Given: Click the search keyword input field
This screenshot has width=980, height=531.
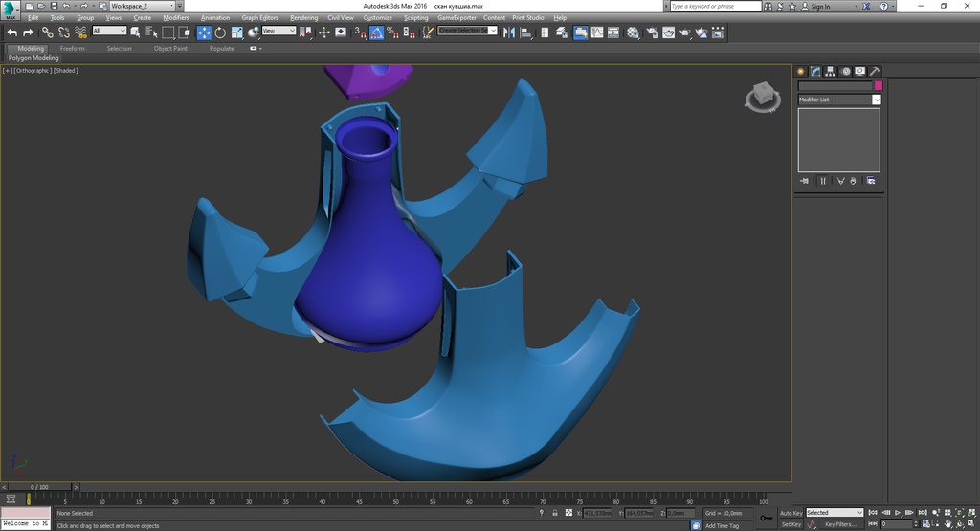Looking at the screenshot, I should pyautogui.click(x=716, y=7).
